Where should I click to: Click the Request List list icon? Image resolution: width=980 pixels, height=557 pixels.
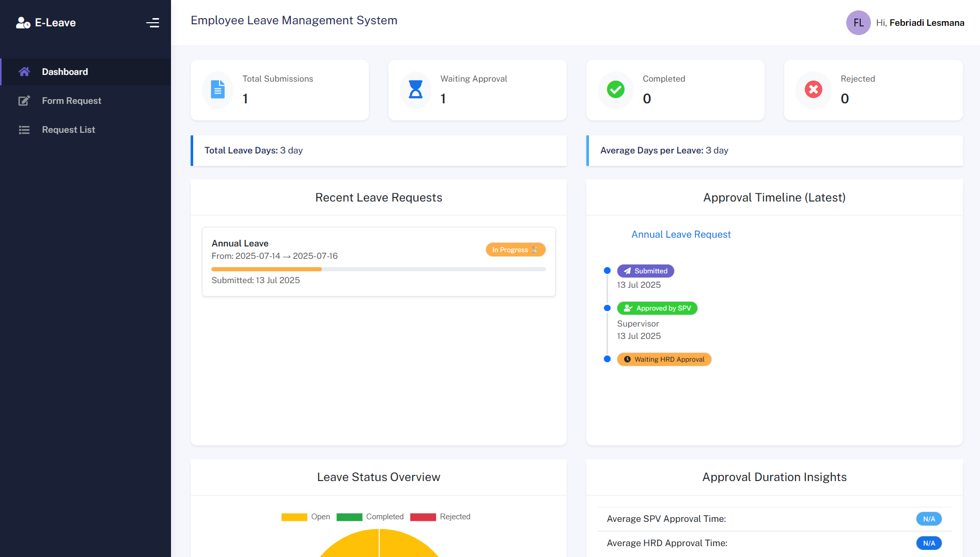pyautogui.click(x=24, y=130)
